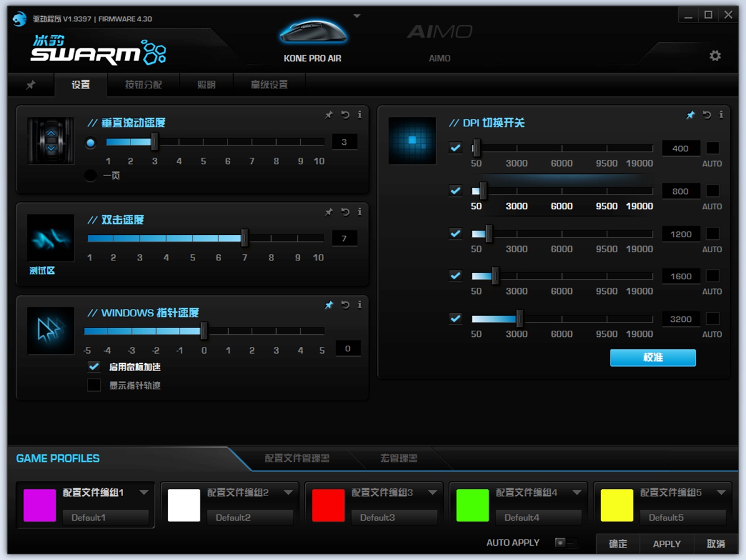This screenshot has width=746, height=560.
Task: Click the Swarm logo
Action: [x=98, y=51]
